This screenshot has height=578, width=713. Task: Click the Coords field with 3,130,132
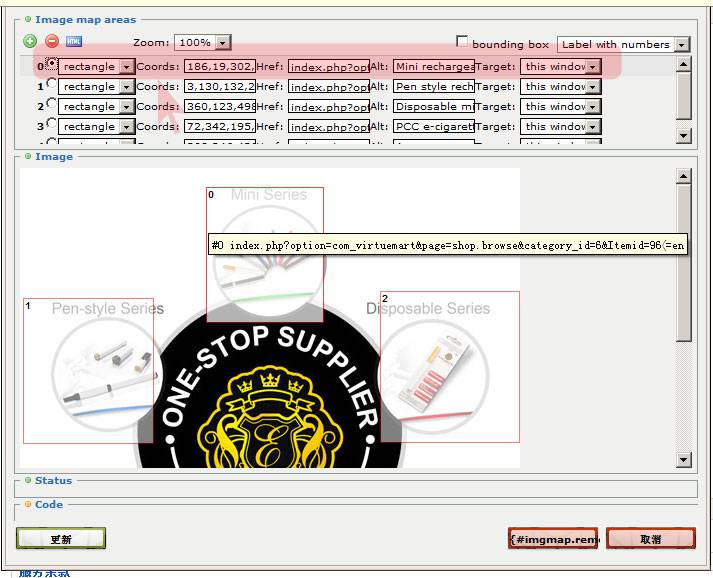point(220,86)
